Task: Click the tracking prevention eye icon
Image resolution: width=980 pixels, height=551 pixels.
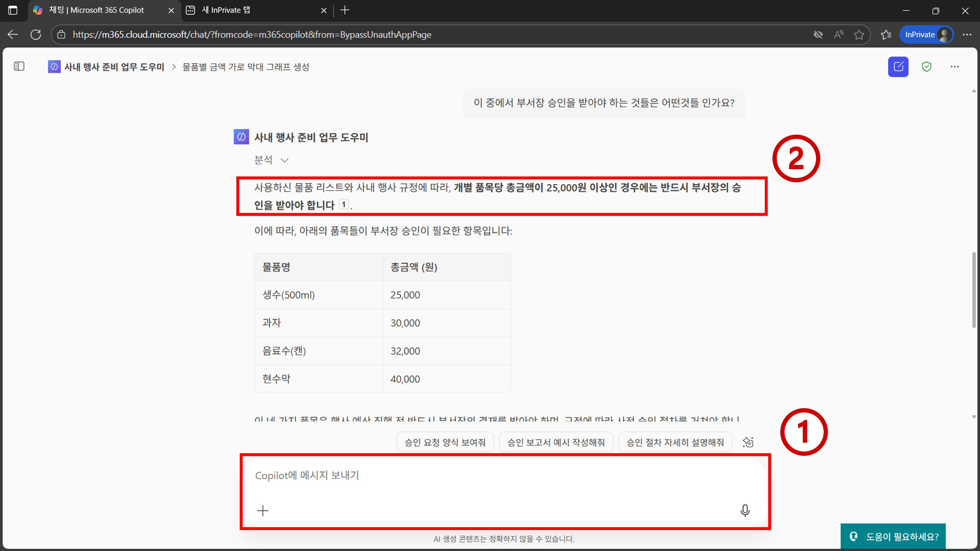Action: click(818, 35)
